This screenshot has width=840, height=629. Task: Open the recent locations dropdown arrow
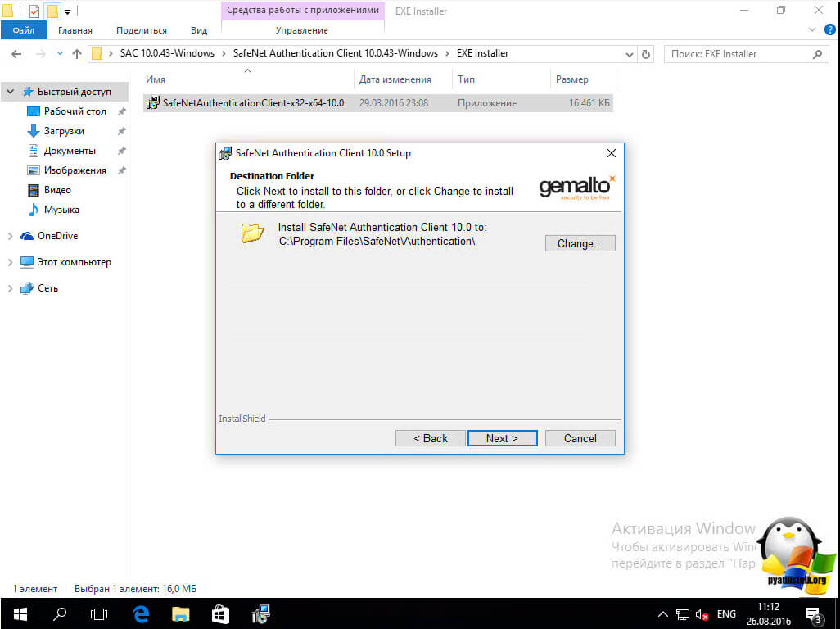click(x=60, y=54)
